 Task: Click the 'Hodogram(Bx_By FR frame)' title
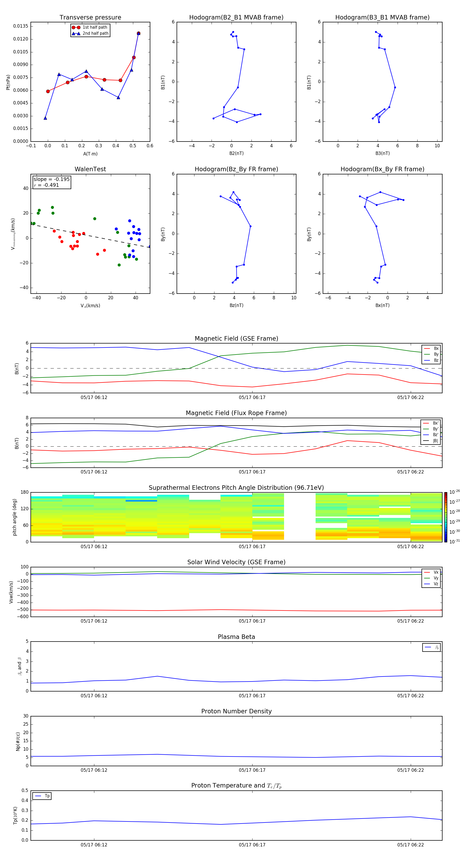(x=382, y=169)
